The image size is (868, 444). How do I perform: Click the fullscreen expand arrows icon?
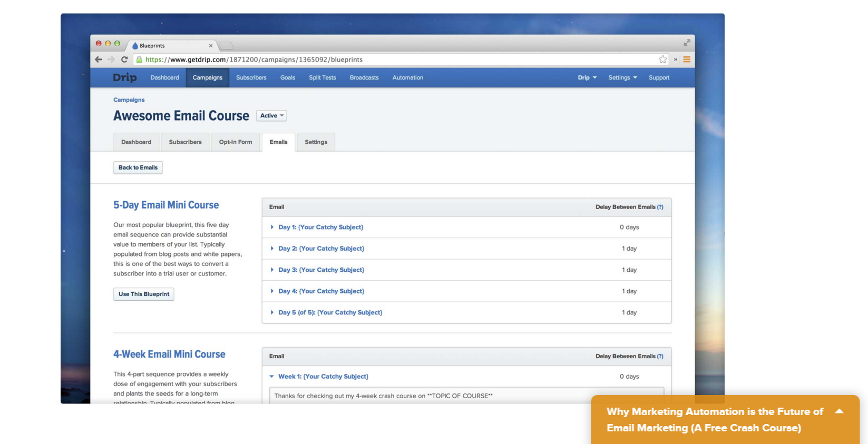687,43
